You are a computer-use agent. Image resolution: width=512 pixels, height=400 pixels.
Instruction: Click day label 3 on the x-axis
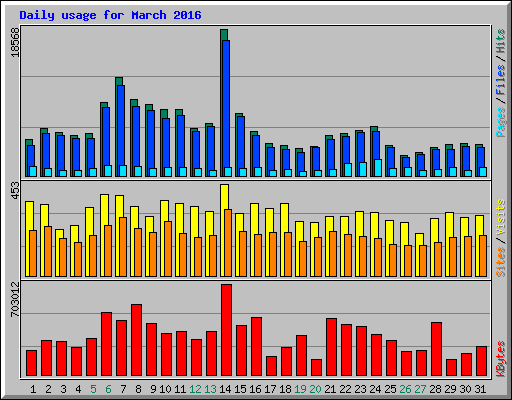click(x=63, y=389)
